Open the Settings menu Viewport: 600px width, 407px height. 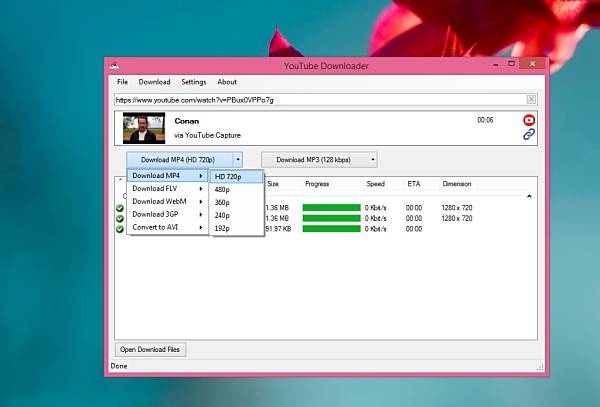coord(194,82)
